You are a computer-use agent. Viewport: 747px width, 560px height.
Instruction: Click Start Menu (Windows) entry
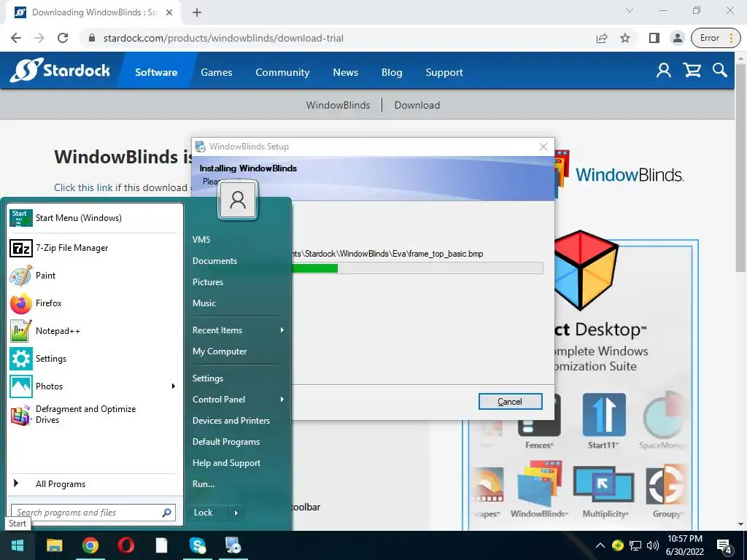point(95,218)
